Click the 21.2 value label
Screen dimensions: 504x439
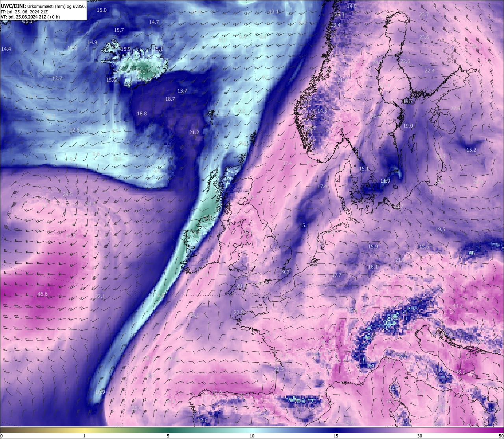pyautogui.click(x=194, y=133)
